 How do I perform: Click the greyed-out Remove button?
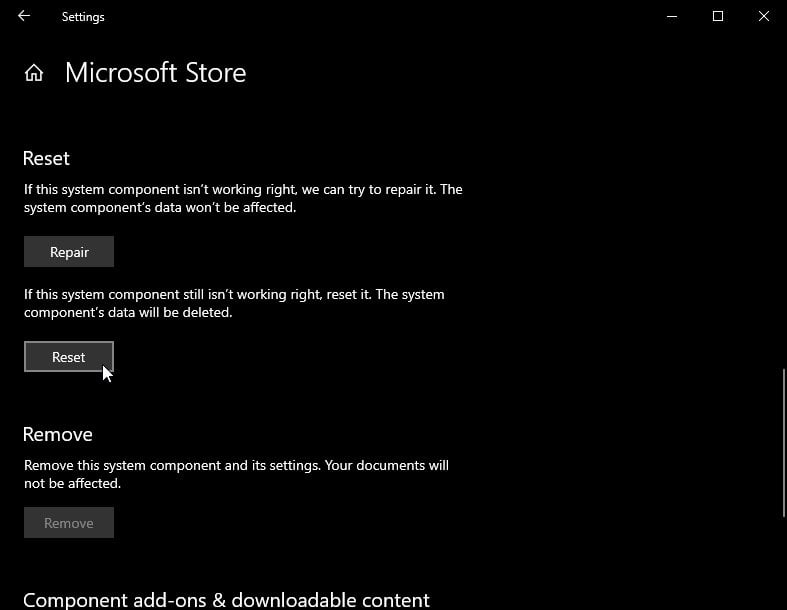[x=69, y=523]
